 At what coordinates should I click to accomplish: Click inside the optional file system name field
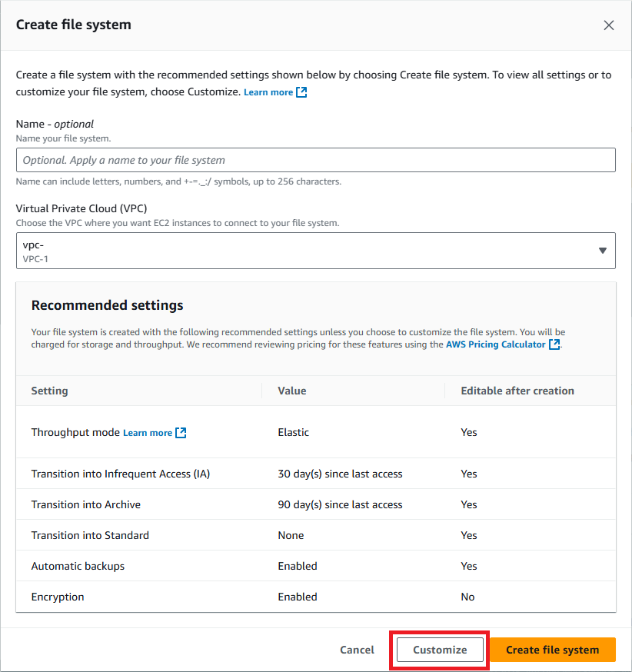pos(315,160)
